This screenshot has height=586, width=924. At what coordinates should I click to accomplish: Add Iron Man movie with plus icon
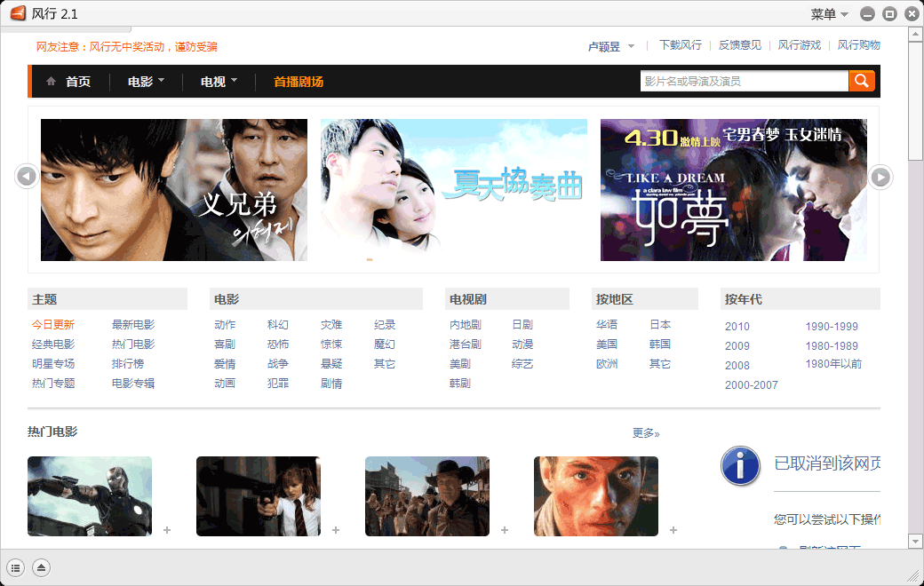[166, 530]
